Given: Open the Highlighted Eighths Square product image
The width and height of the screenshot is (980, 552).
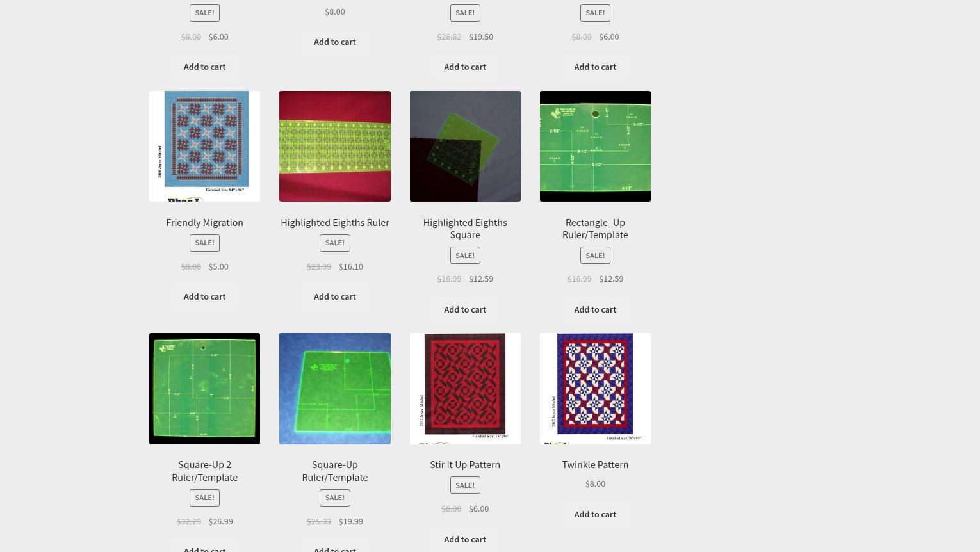Looking at the screenshot, I should point(465,146).
